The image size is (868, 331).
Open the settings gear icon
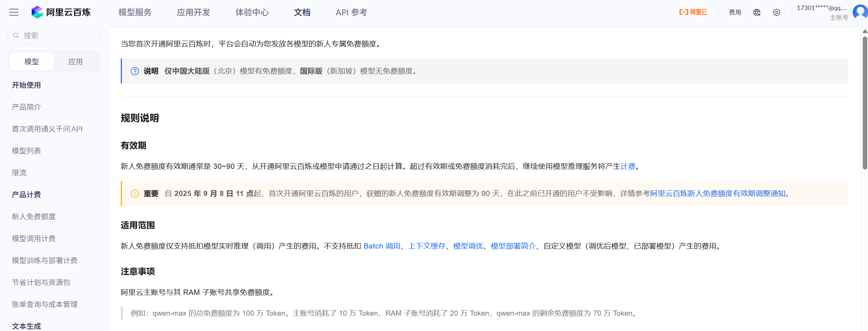(776, 13)
